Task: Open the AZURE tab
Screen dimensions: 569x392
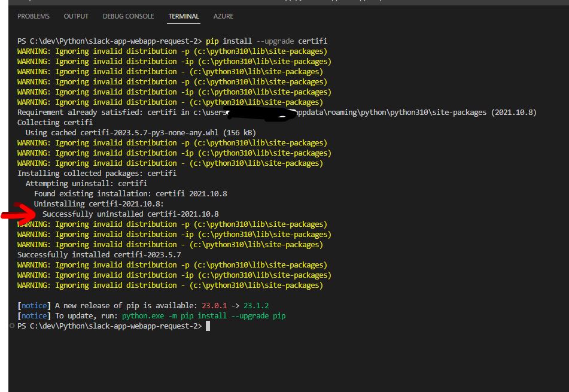Action: [x=223, y=16]
